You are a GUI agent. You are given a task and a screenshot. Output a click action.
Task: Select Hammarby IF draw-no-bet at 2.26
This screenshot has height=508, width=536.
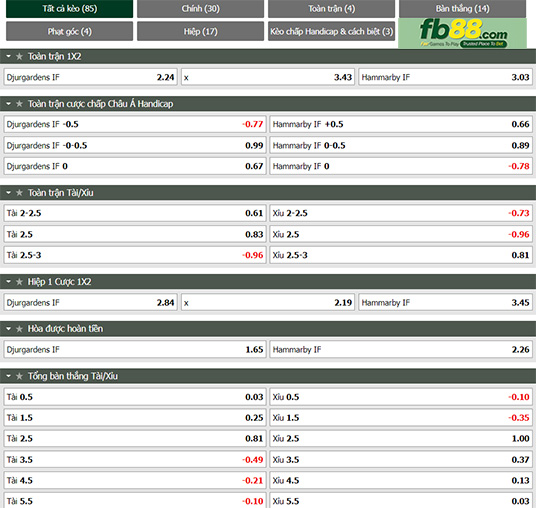pyautogui.click(x=401, y=349)
